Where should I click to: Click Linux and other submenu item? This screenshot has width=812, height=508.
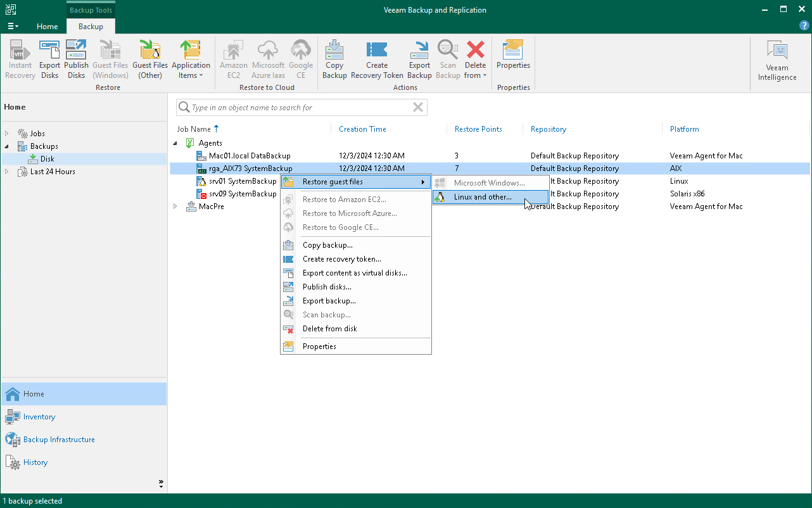pyautogui.click(x=490, y=197)
